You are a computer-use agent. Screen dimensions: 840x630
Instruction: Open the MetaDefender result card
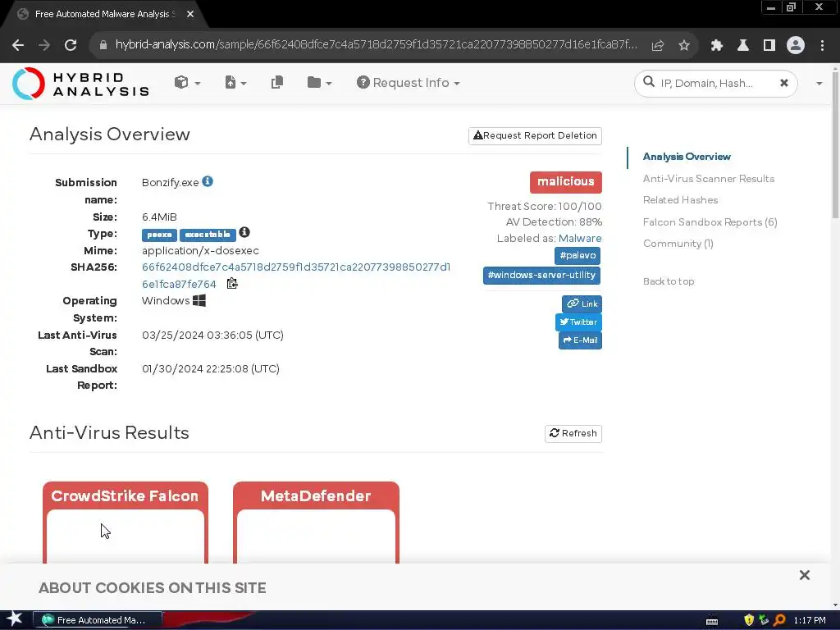coord(316,523)
